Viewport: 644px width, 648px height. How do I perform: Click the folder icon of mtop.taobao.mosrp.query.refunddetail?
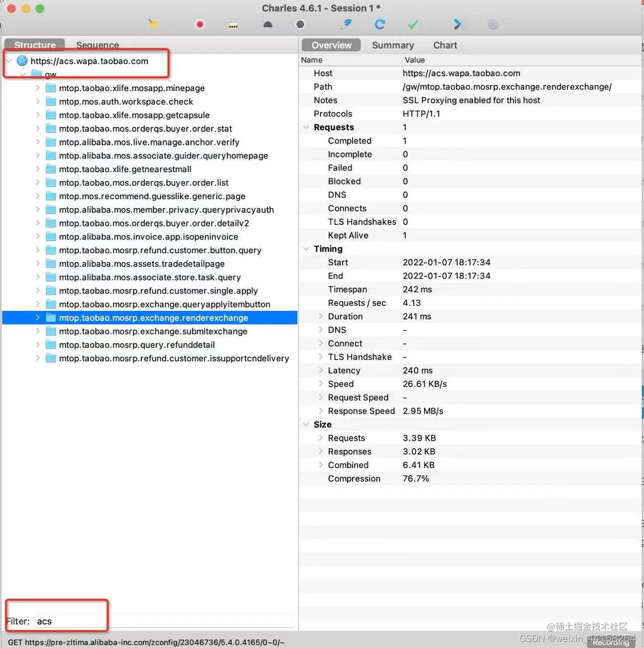point(51,345)
